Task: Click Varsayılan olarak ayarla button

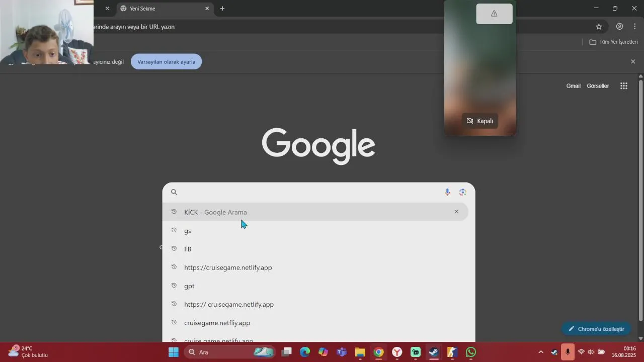Action: coord(167,62)
